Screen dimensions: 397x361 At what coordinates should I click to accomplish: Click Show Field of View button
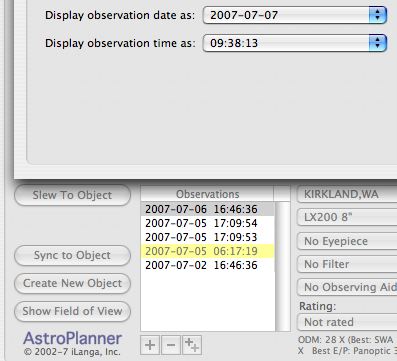point(72,311)
